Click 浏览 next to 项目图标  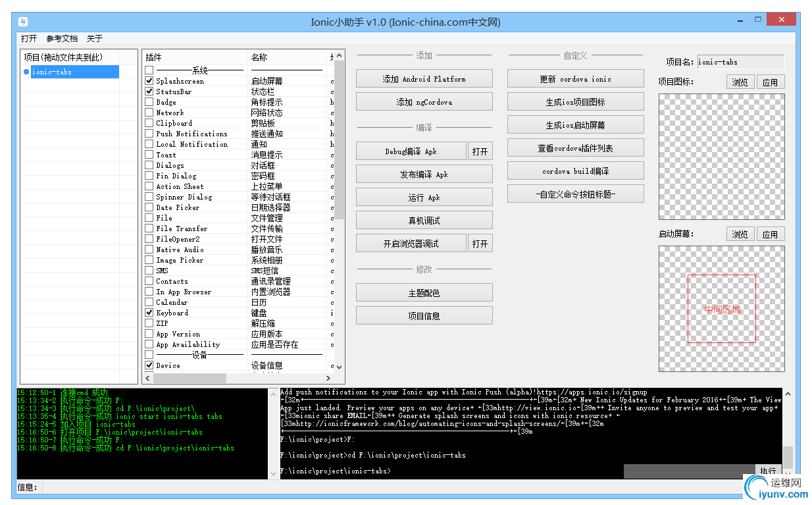(740, 82)
